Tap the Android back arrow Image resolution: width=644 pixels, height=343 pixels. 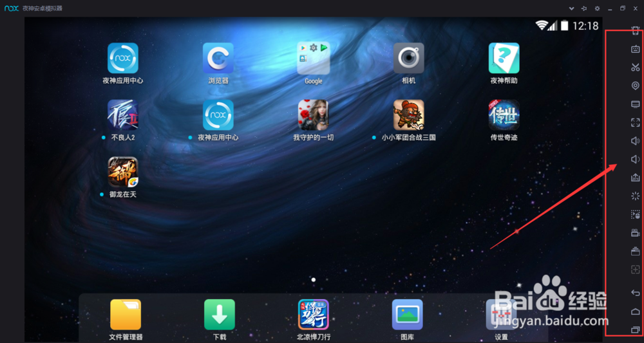[636, 293]
